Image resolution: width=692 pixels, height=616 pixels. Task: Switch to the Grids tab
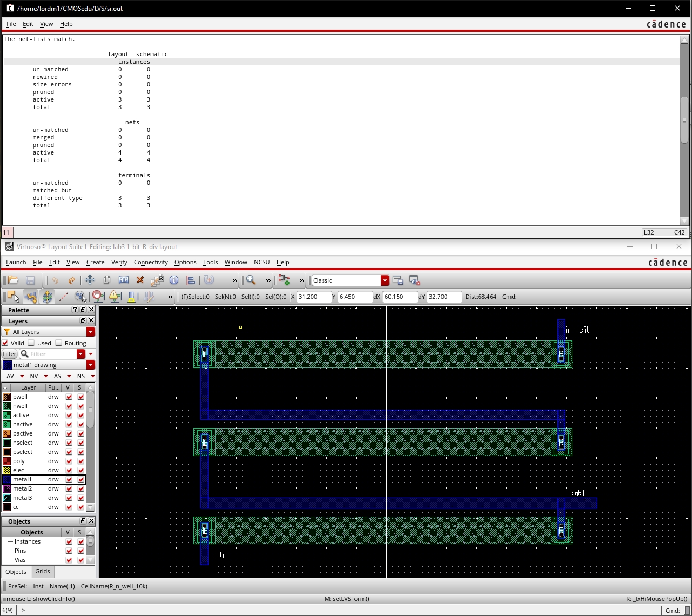42,571
